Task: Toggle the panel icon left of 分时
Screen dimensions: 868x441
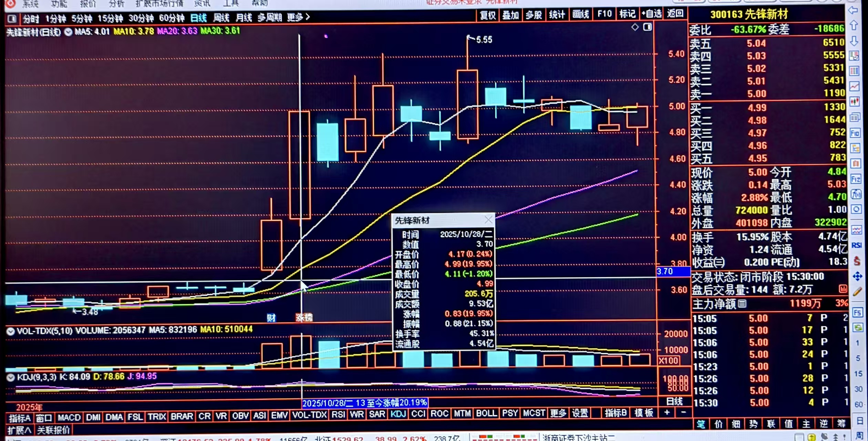Action: pyautogui.click(x=12, y=18)
